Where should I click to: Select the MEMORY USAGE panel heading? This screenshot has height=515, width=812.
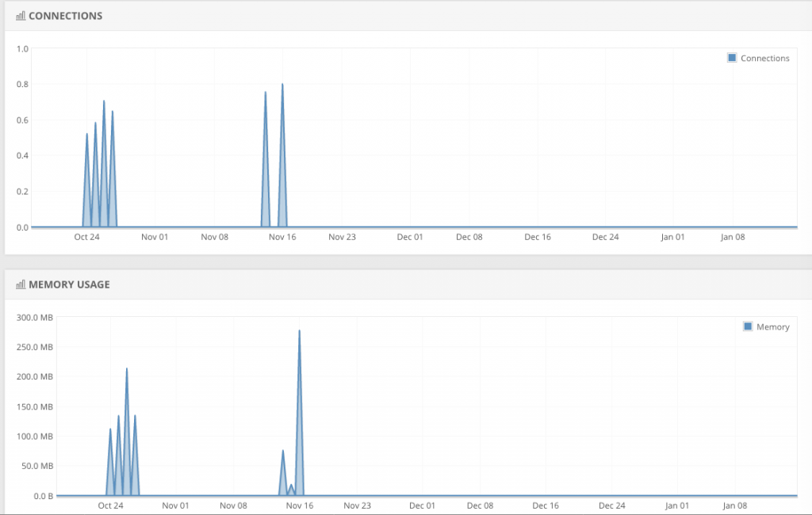pos(69,284)
